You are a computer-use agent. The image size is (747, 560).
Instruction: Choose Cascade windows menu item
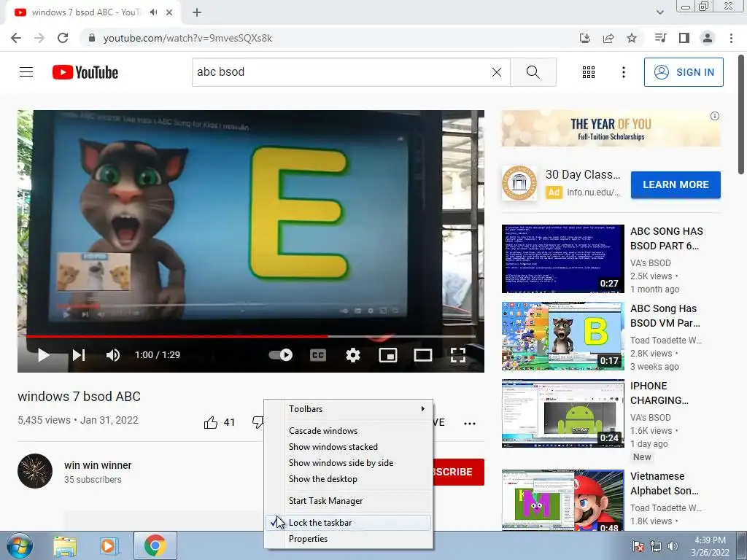point(349,430)
